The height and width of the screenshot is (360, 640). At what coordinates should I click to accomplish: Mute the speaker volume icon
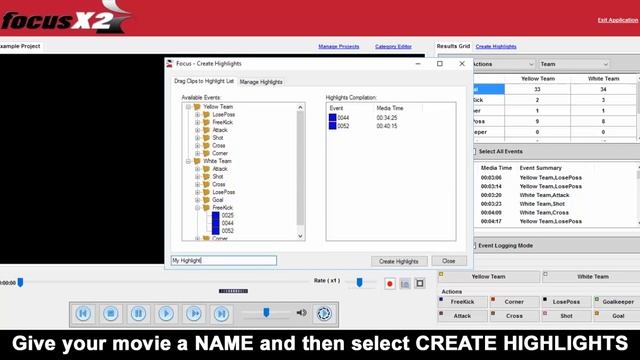click(302, 313)
